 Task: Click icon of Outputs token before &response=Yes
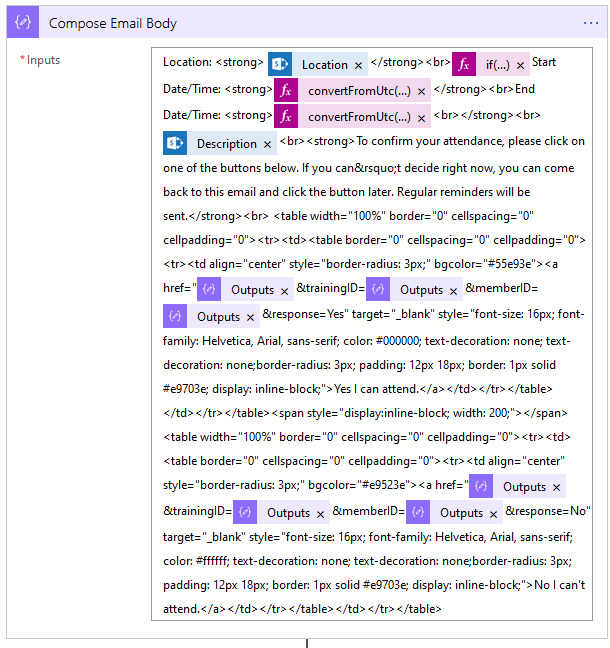coord(175,316)
